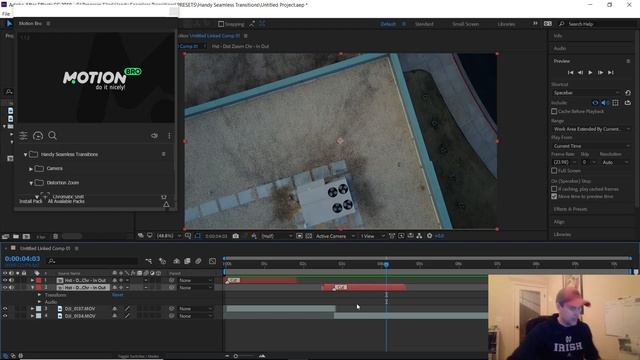
Task: Take snapshot with camera icon in viewer
Action: pos(236,236)
